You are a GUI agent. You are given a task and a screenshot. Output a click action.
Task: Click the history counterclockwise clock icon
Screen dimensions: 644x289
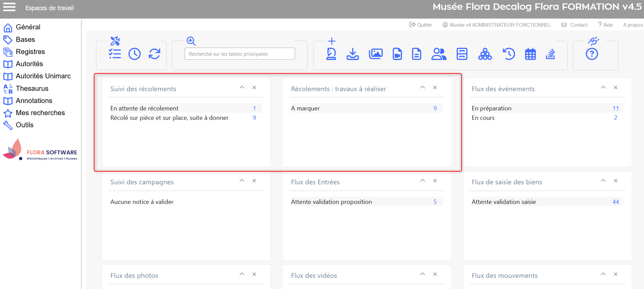pyautogui.click(x=508, y=54)
